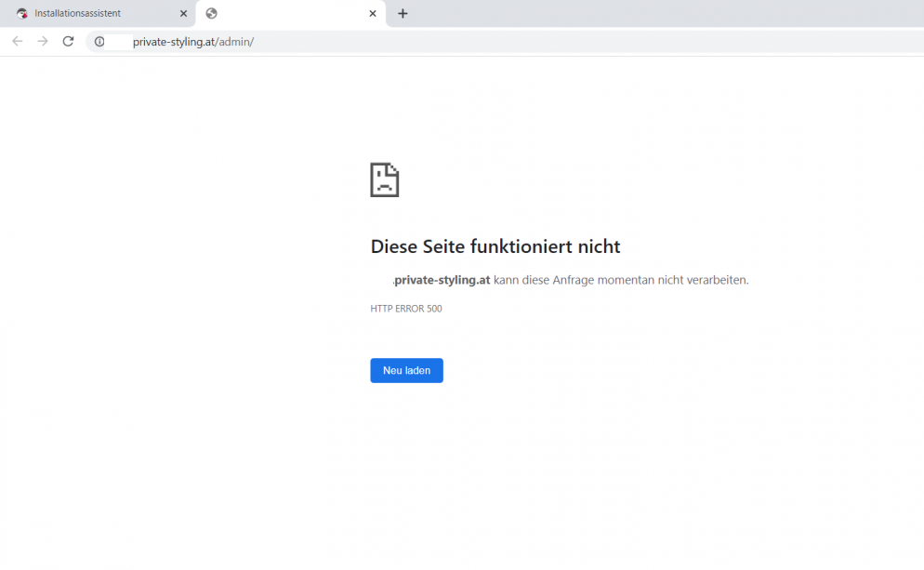Select the active tab with the globe icon
924x570 pixels.
291,14
